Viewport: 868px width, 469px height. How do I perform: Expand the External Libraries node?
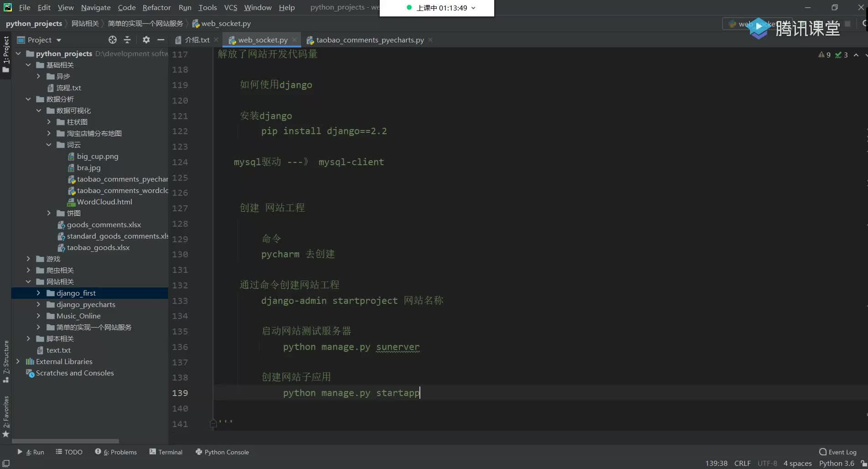18,361
